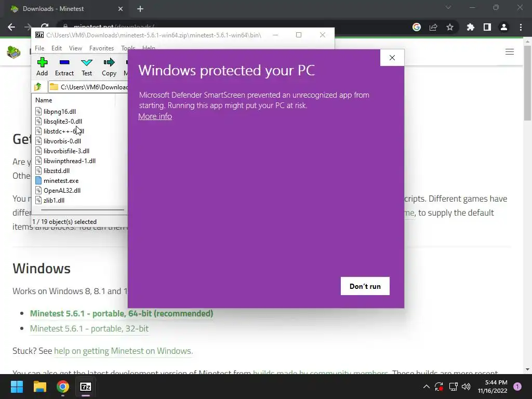Click the page vertical scrollbar thumb

pos(527,83)
